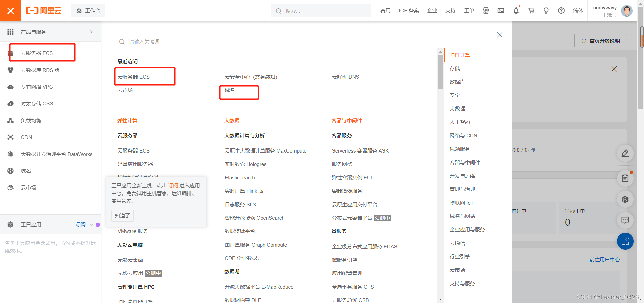Click the clipboard floating button
The width and height of the screenshot is (644, 303).
point(625,178)
